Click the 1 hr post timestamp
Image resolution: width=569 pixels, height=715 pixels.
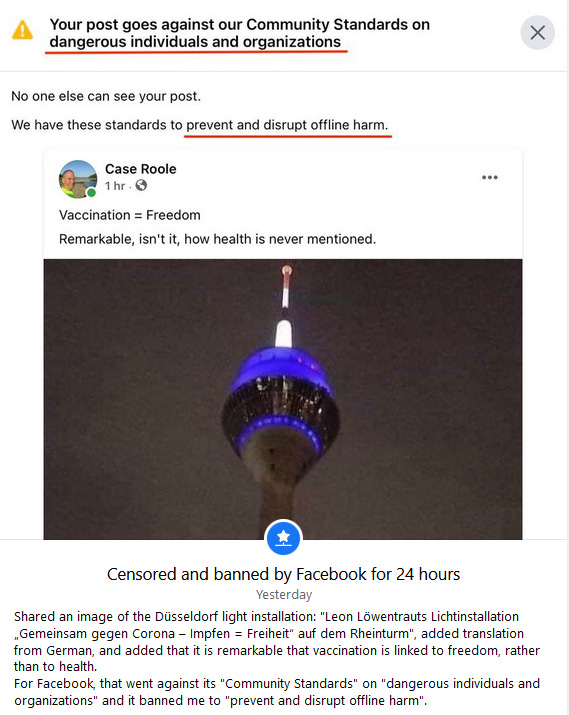pyautogui.click(x=115, y=186)
